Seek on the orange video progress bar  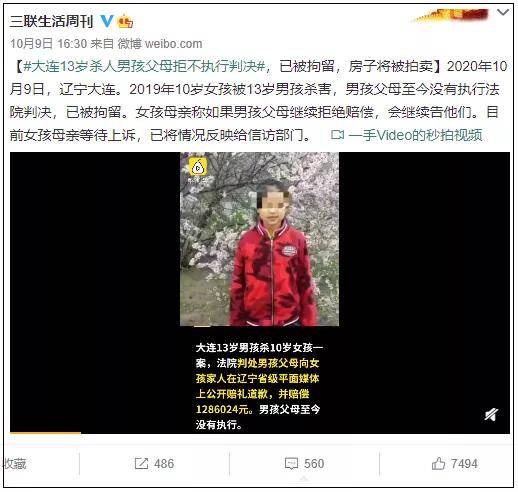click(260, 433)
